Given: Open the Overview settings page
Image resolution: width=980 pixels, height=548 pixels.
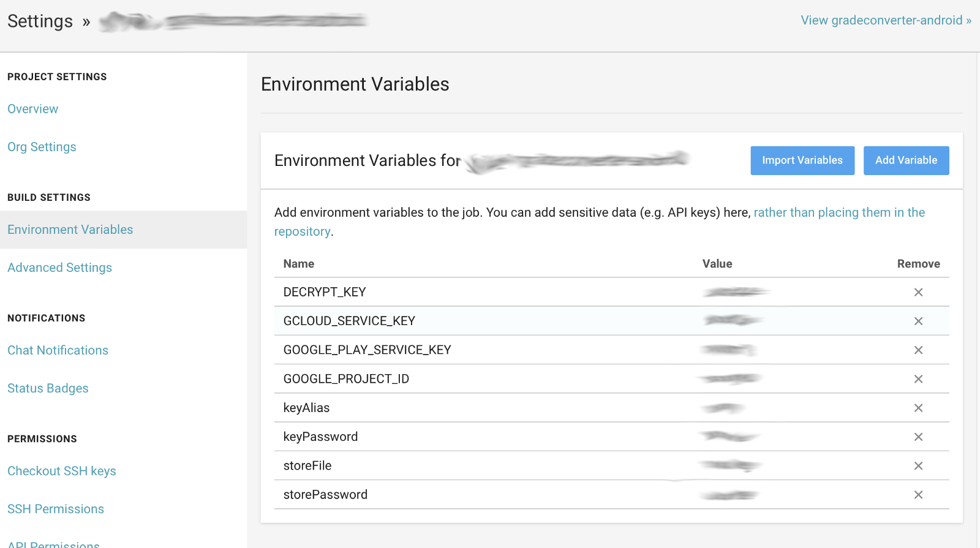Looking at the screenshot, I should tap(33, 109).
